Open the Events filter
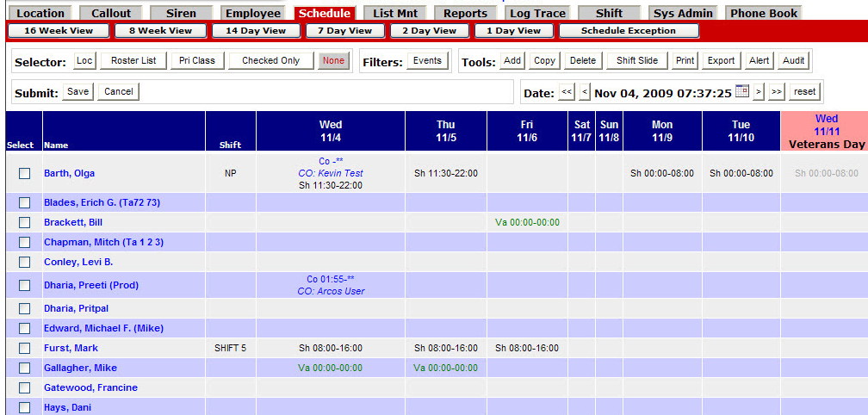 pos(427,61)
